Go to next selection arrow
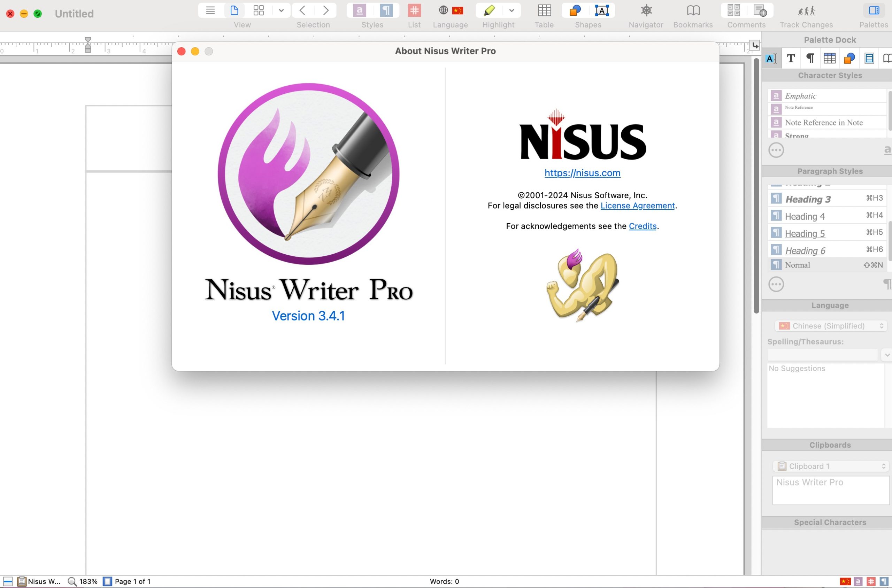 (x=325, y=10)
